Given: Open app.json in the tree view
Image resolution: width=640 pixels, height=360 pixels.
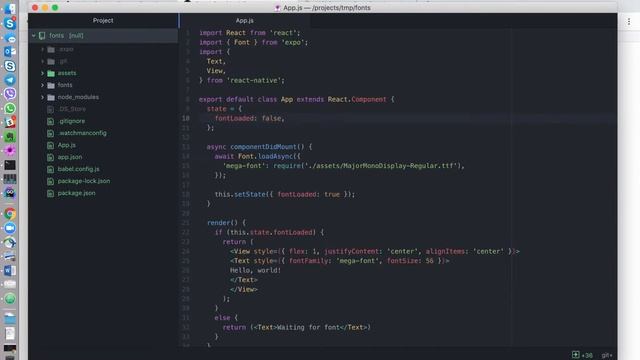Looking at the screenshot, I should (70, 157).
